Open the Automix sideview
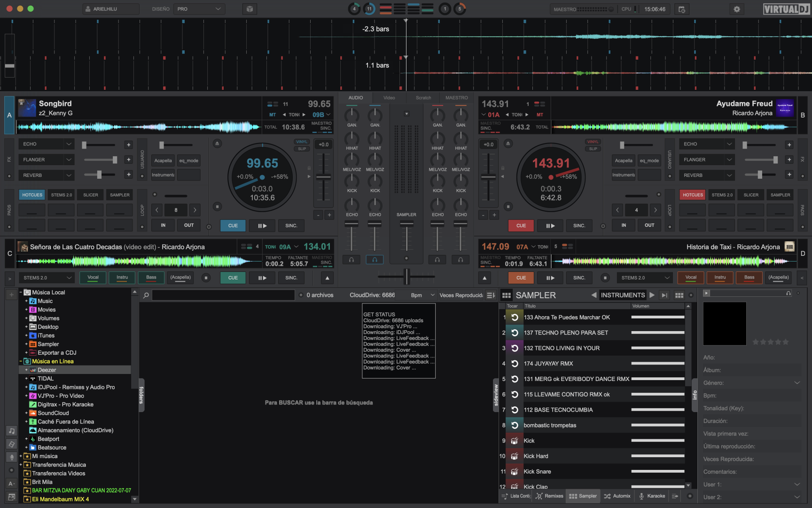This screenshot has height=508, width=812. [x=617, y=496]
